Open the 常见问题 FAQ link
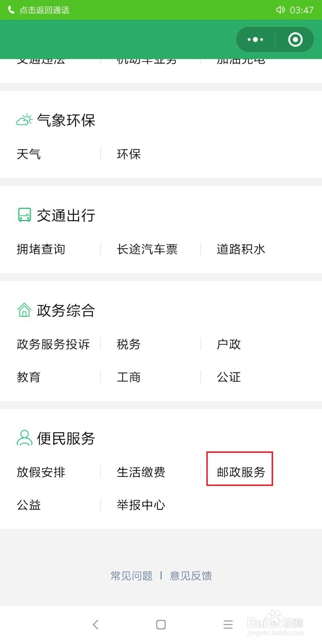Screen dimensions: 322x644 coord(132,576)
